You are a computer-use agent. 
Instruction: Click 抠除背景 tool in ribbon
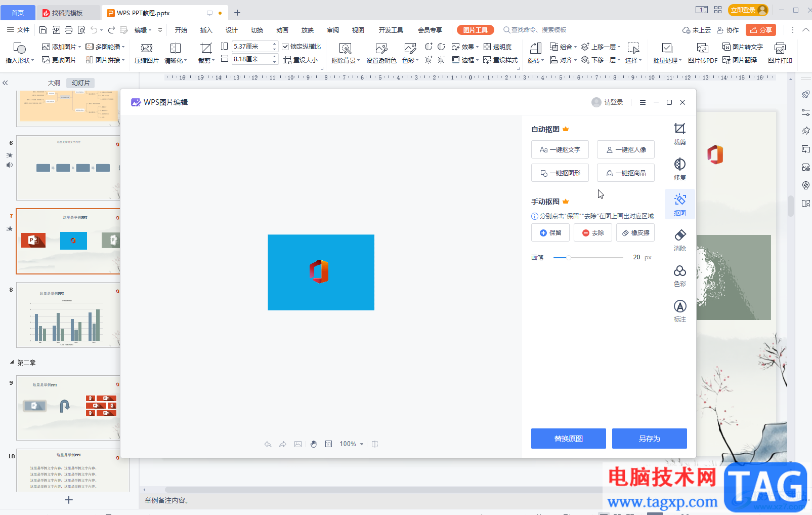[x=346, y=53]
